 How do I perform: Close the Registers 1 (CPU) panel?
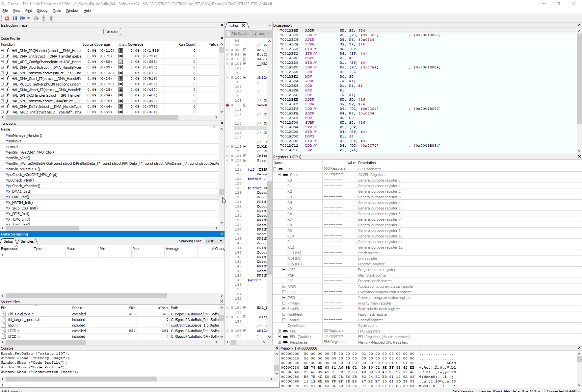point(579,157)
